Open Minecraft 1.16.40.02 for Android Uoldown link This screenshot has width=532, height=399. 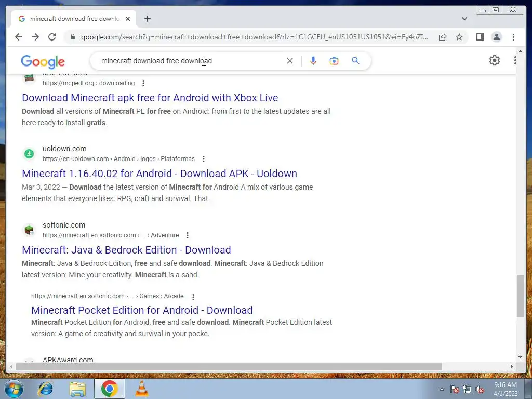point(159,174)
